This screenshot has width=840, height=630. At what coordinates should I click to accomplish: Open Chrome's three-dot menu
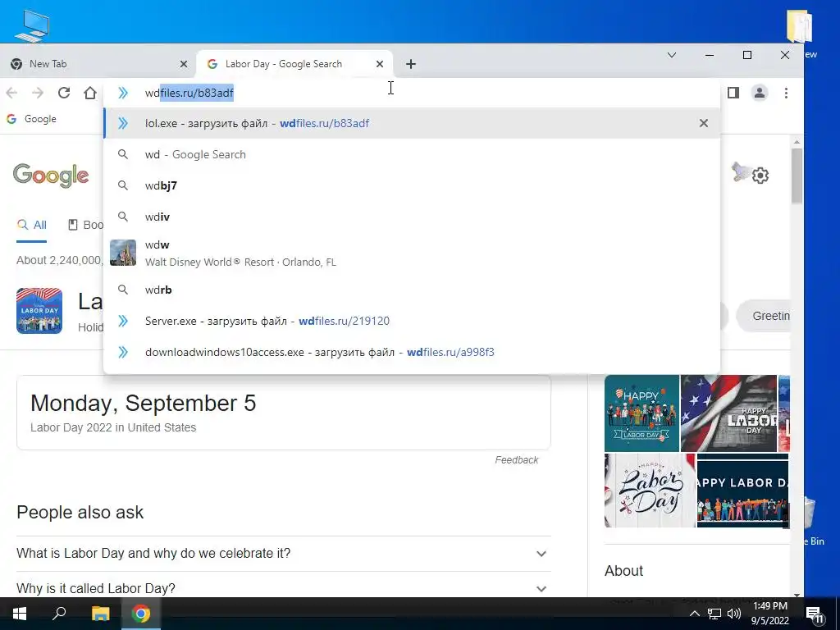coord(786,93)
